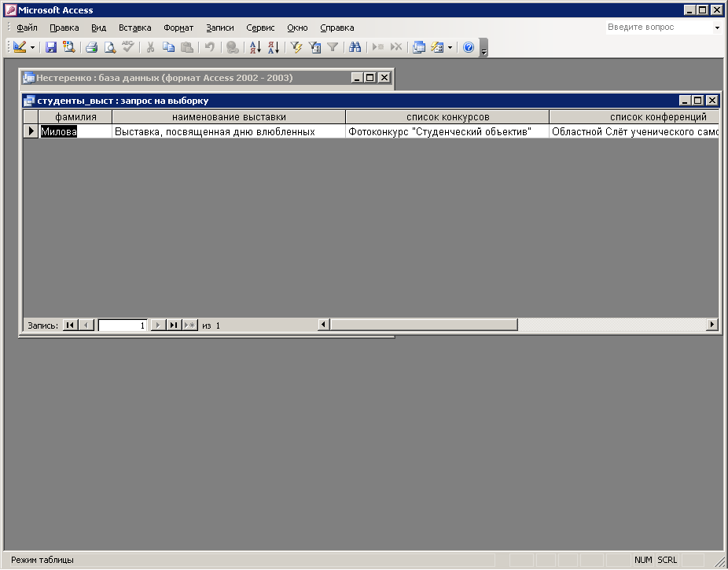This screenshot has height=570, width=728.
Task: Go to previous record navigation button
Action: tap(86, 325)
